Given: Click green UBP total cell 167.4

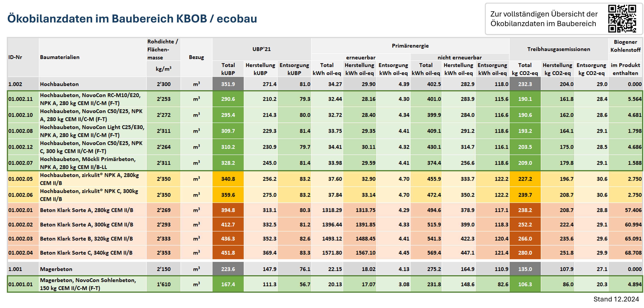Looking at the screenshot, I should click(228, 284).
